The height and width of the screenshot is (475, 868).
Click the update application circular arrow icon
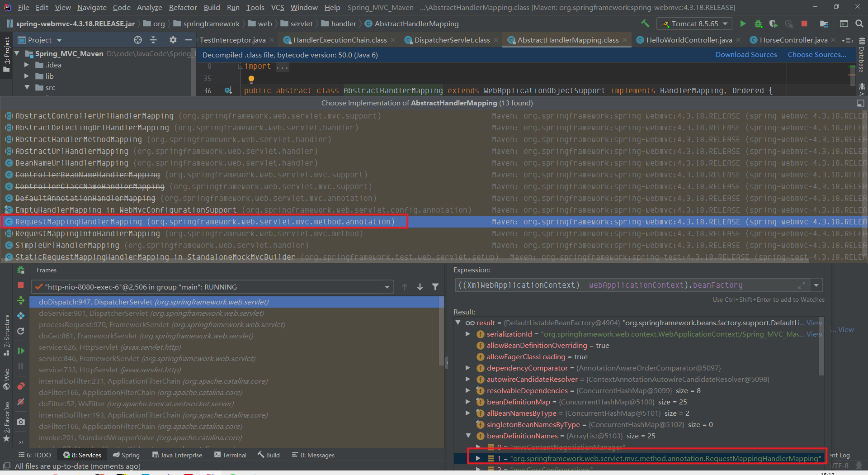tap(21, 331)
